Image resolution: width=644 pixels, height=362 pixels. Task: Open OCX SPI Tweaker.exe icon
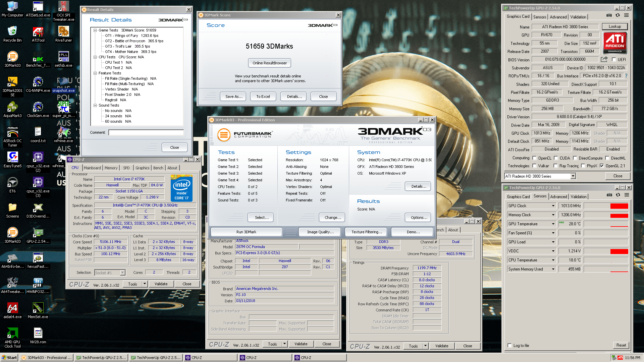pyautogui.click(x=63, y=11)
